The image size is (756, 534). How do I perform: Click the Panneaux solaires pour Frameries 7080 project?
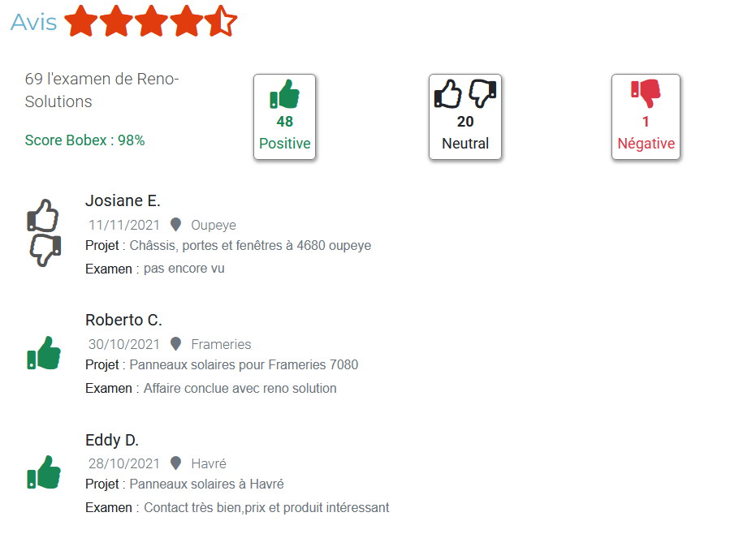[244, 365]
